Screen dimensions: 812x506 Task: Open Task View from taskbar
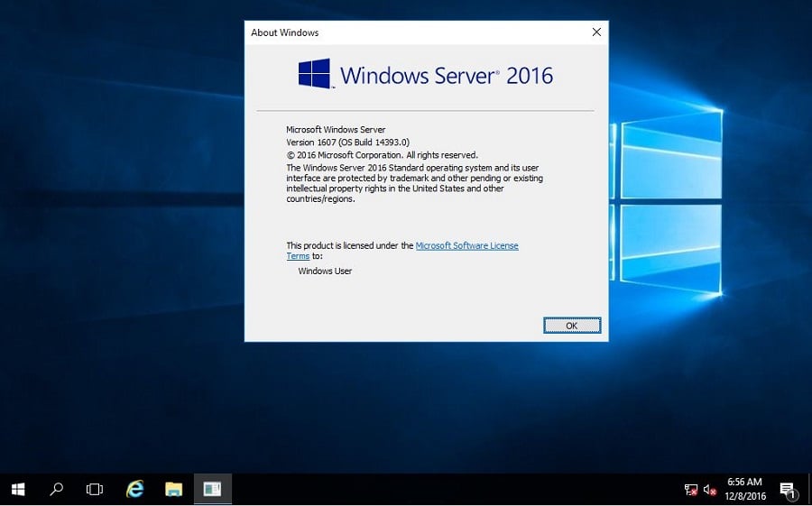point(94,490)
